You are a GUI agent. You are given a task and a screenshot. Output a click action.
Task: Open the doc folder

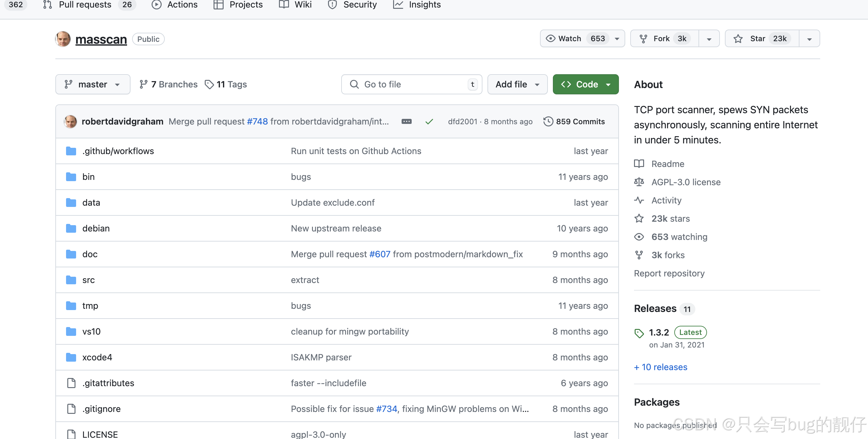pos(90,254)
